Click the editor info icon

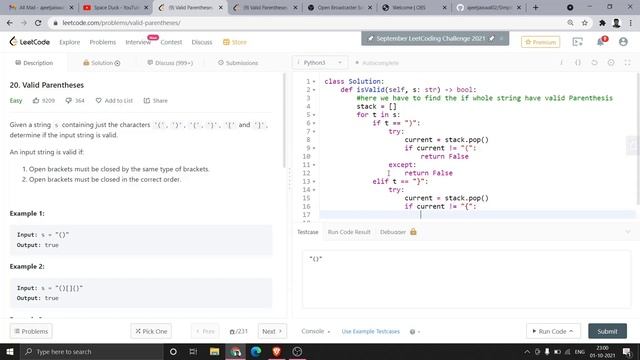tap(561, 62)
